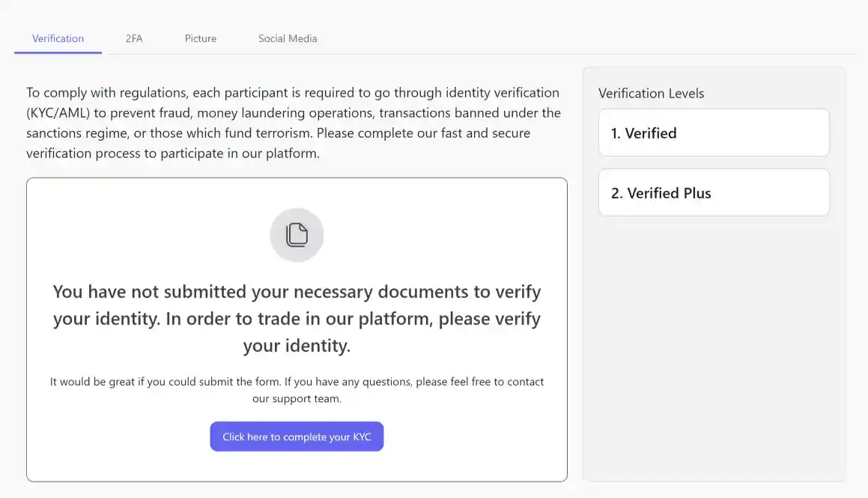Click blank space below the KYC button
The width and height of the screenshot is (868, 498).
pos(297,467)
